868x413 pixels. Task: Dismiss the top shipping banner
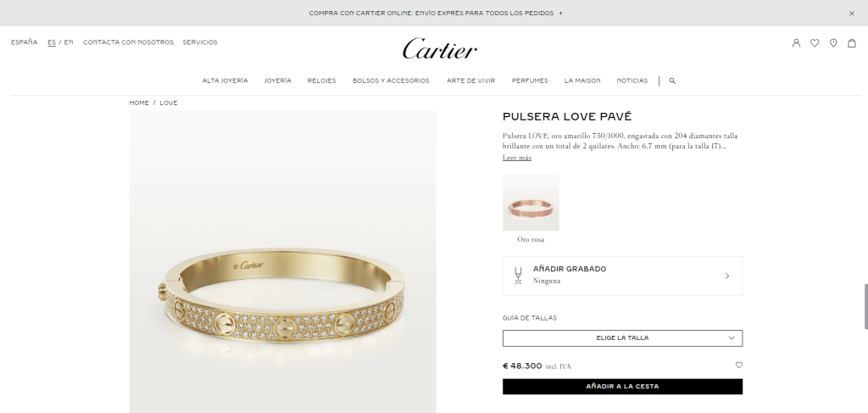851,14
